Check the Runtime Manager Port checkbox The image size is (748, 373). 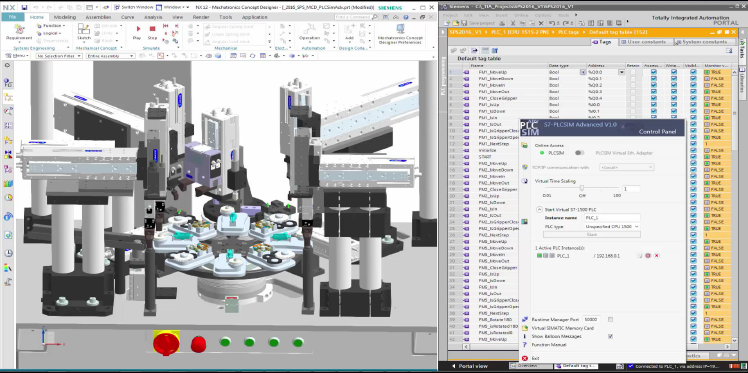(610, 319)
